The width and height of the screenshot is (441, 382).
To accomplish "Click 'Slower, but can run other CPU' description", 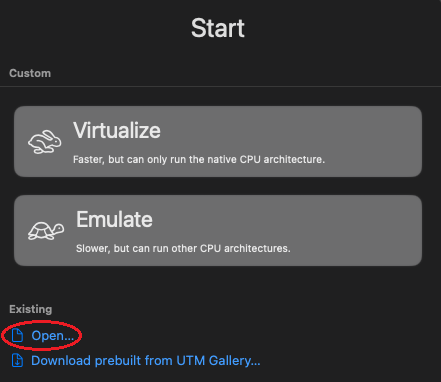I will coord(183,248).
